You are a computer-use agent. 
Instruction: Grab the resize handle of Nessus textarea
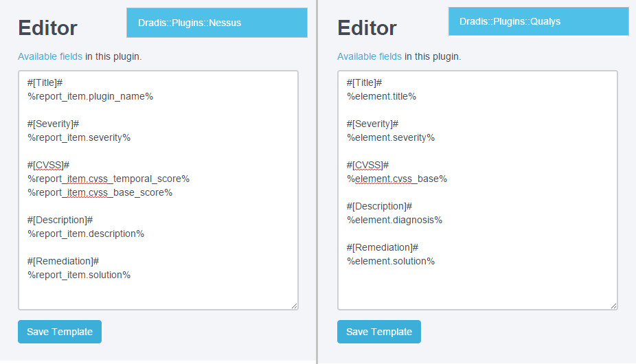294,305
